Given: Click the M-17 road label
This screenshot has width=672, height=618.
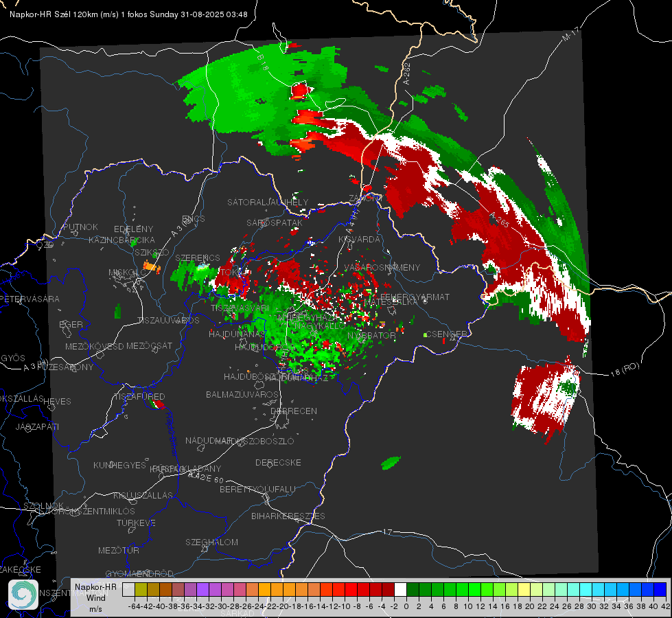Looking at the screenshot, I should coord(570,34).
